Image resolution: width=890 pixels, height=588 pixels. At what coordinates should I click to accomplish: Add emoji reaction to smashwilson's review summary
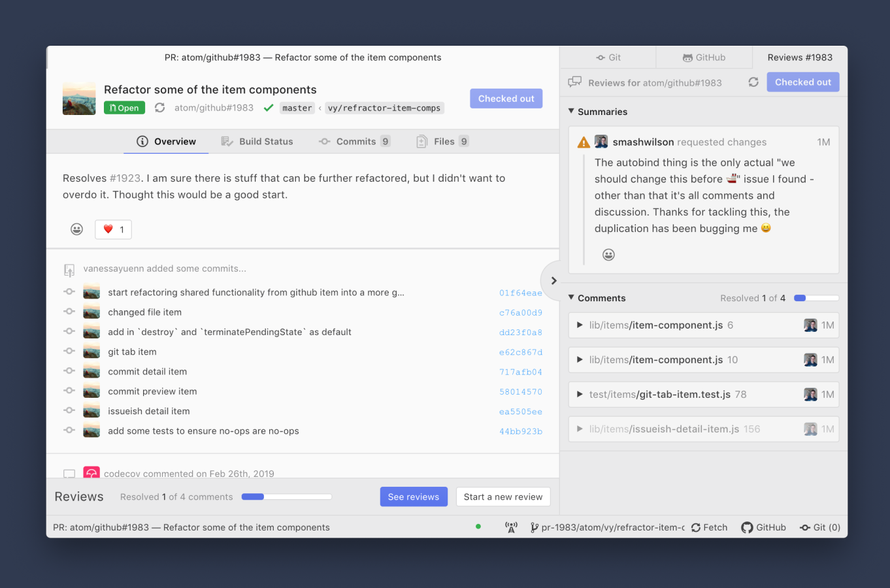[608, 255]
